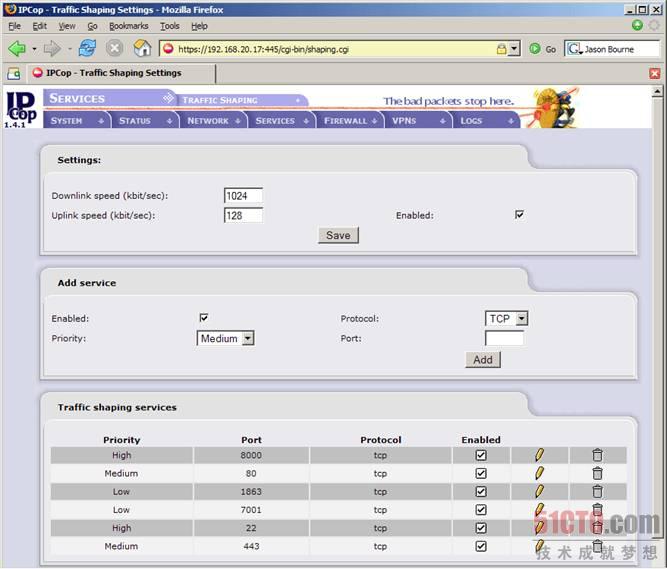Image resolution: width=667 pixels, height=569 pixels.
Task: Open the View menu
Action: click(x=67, y=26)
